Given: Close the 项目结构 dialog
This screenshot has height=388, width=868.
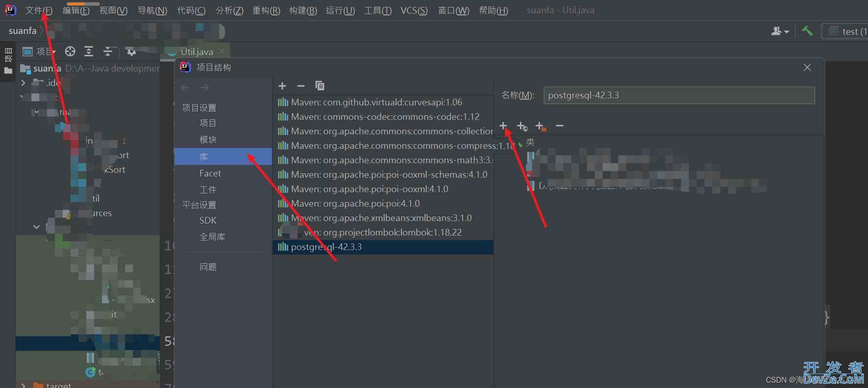Looking at the screenshot, I should [x=807, y=67].
